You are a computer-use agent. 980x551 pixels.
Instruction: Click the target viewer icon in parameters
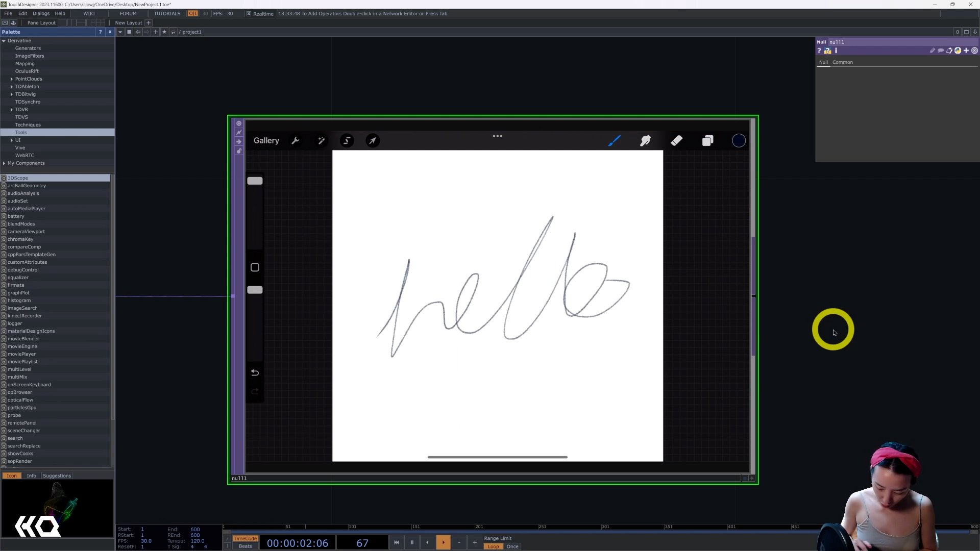pyautogui.click(x=974, y=51)
